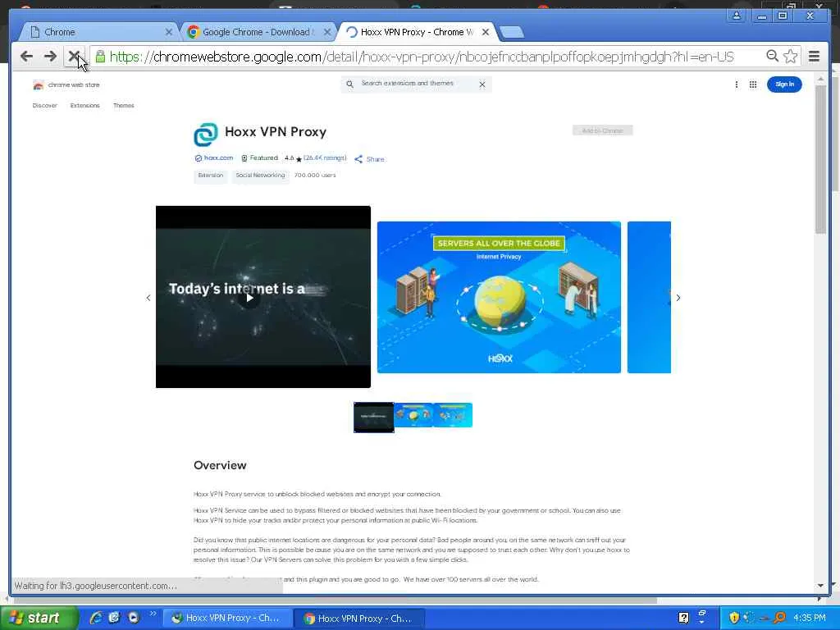Open the Extensions section
This screenshot has width=840, height=630.
tap(84, 106)
